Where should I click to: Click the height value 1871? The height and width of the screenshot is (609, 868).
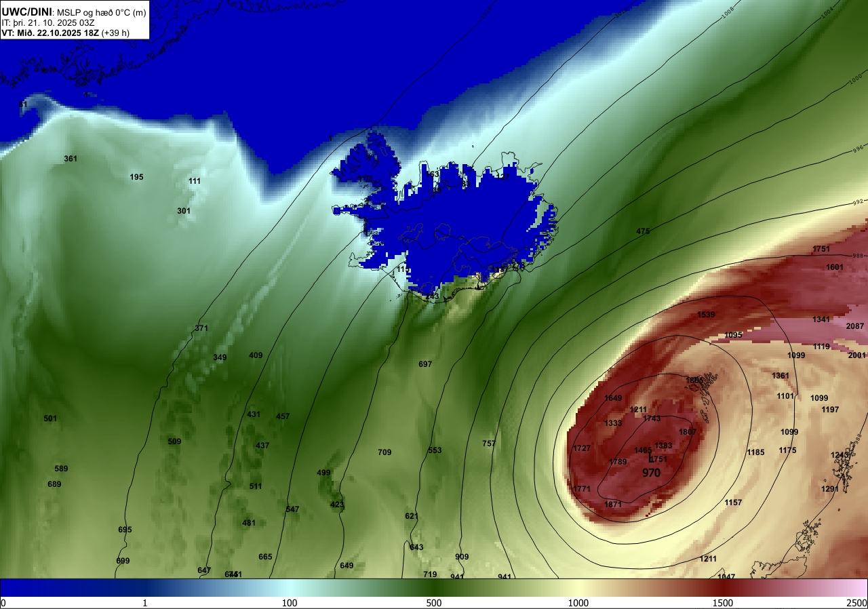(x=613, y=505)
